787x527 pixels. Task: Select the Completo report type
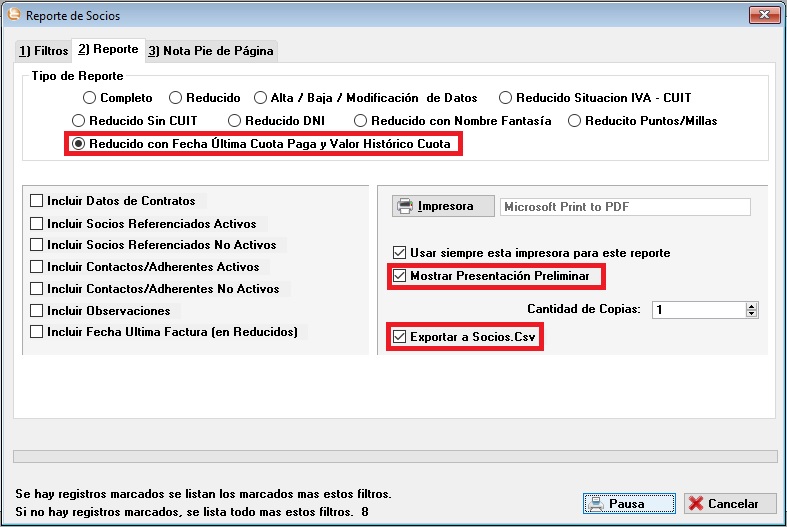click(x=90, y=98)
